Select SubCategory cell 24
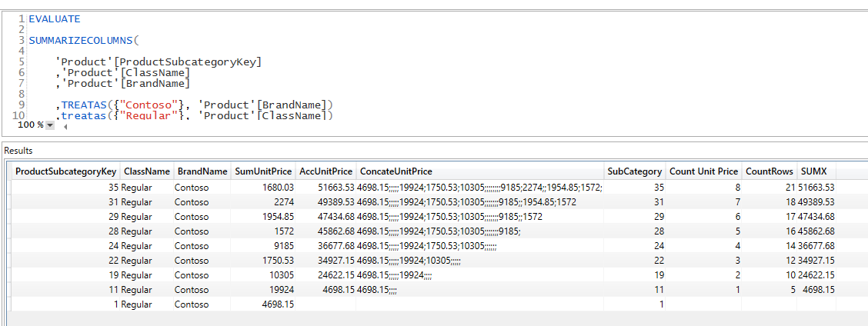Image resolution: width=868 pixels, height=326 pixels. pos(634,246)
